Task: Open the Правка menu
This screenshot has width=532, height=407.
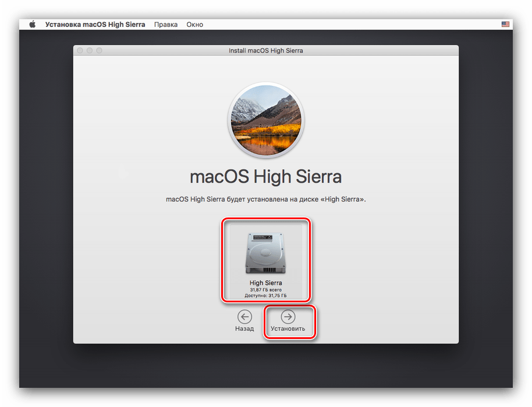Action: click(x=165, y=24)
